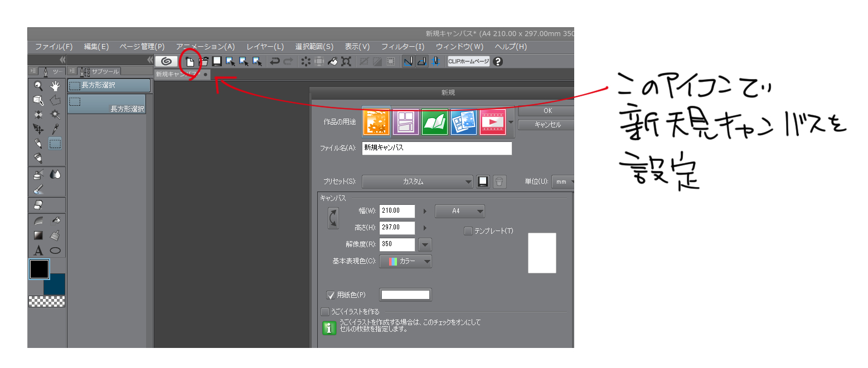
Task: Click the save preset icon next to the preset dropdown
Action: (483, 181)
